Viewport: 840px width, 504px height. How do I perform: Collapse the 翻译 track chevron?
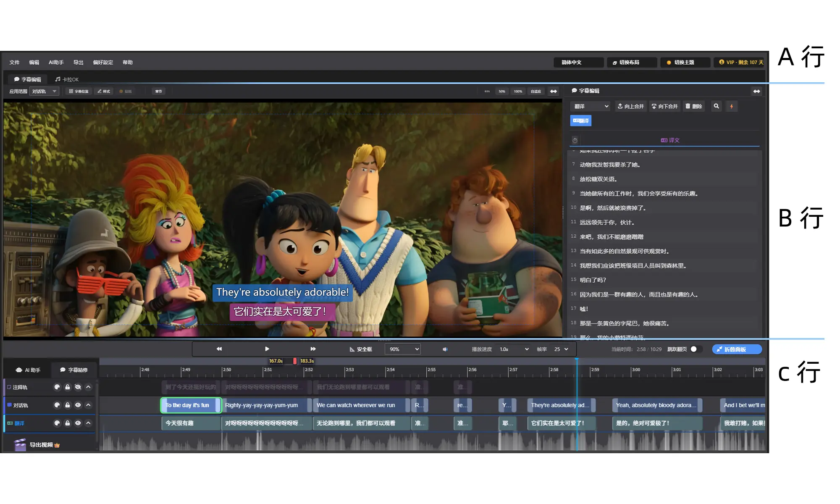click(88, 423)
